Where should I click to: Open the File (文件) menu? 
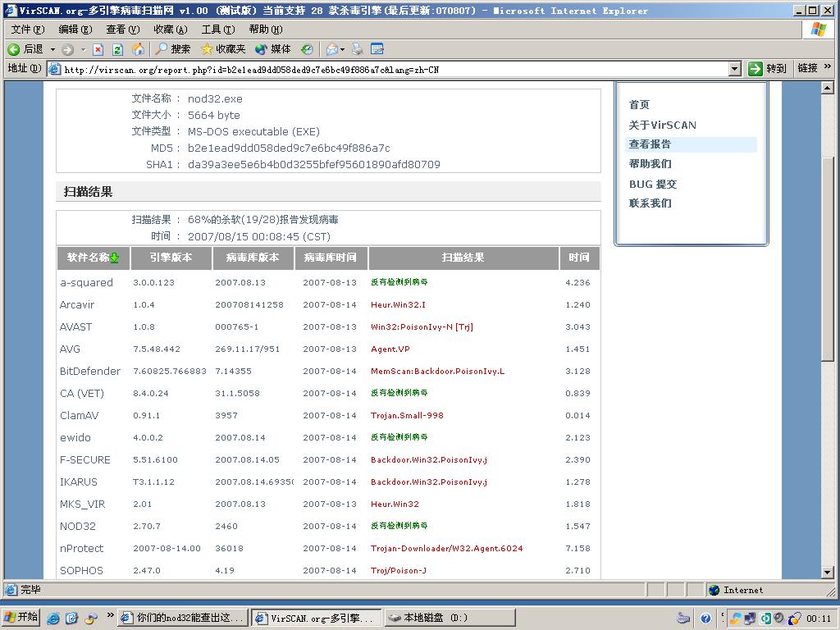coord(28,29)
